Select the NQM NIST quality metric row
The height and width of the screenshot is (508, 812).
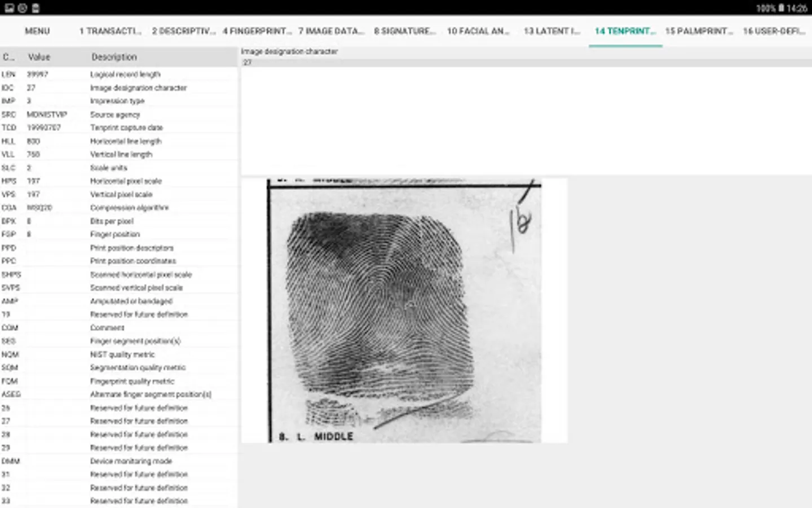(118, 354)
